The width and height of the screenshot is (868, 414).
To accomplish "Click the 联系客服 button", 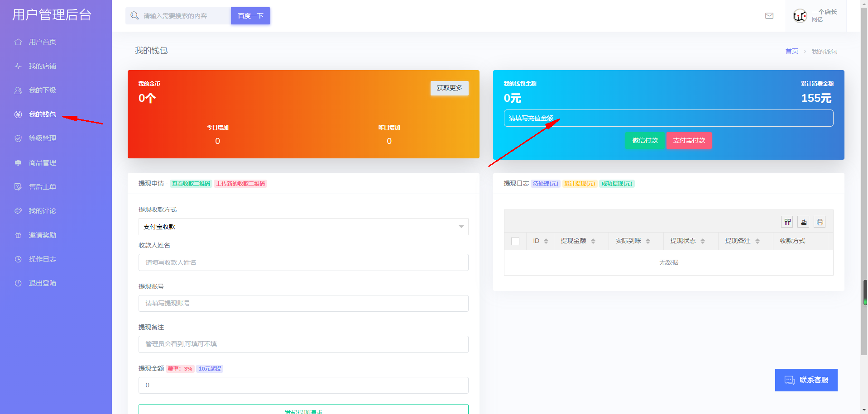I will coord(806,380).
